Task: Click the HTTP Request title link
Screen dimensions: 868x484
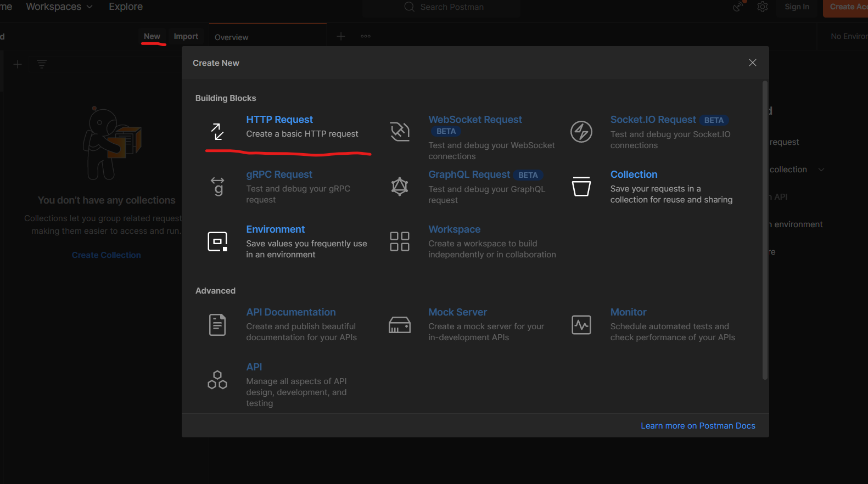Action: (x=279, y=120)
